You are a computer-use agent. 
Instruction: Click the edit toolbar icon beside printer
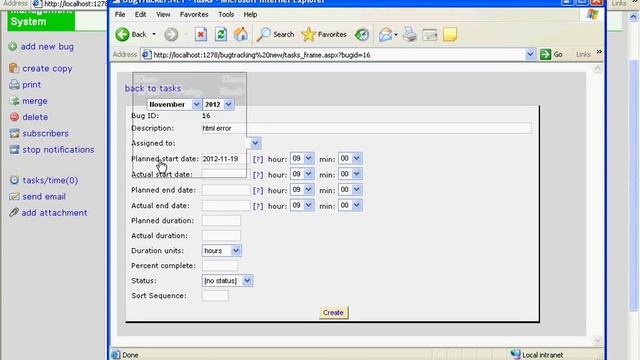click(430, 35)
